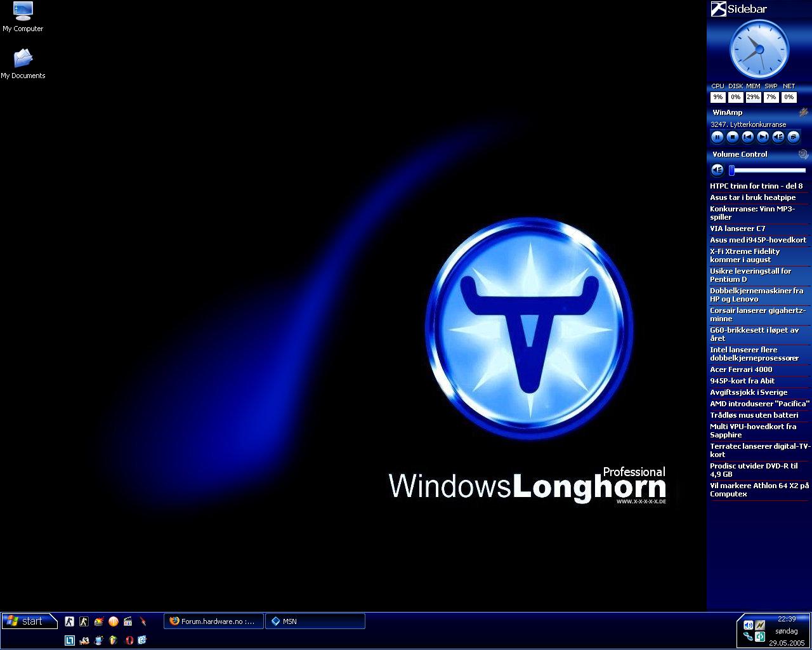The width and height of the screenshot is (812, 650).
Task: Open headline 'Terratec lanserer digital-TV-kort'
Action: 760,450
